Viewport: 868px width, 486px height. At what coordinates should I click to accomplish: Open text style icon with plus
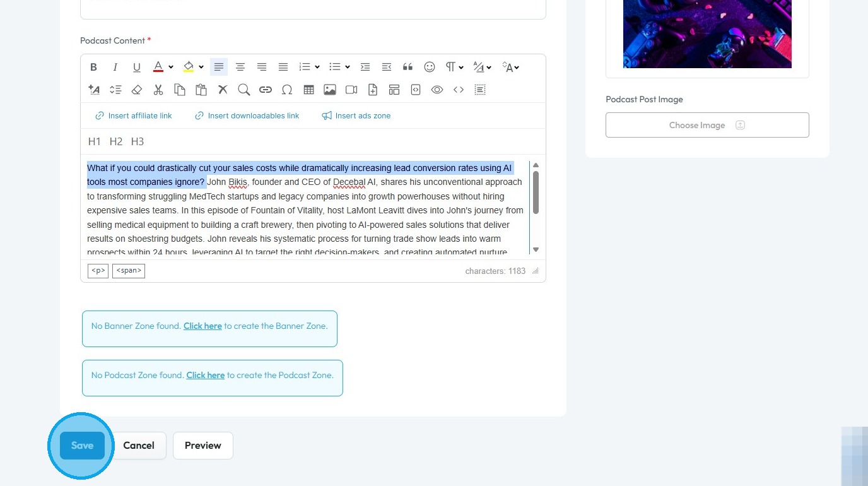[94, 90]
